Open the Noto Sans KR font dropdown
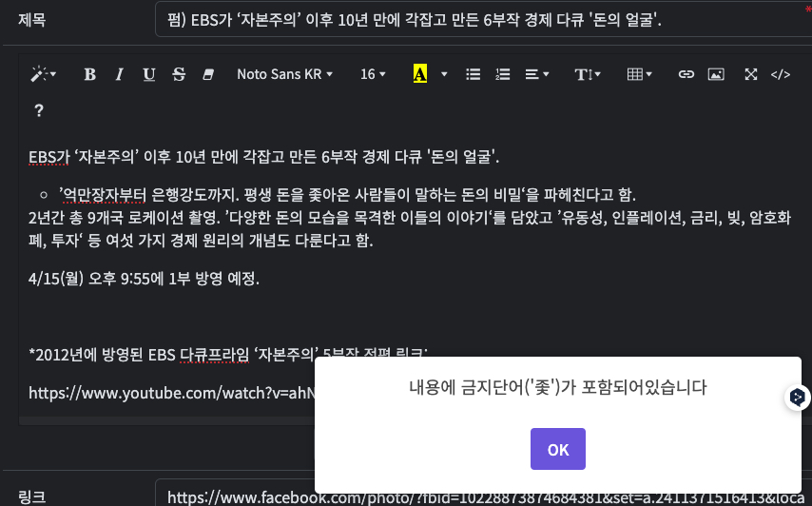 (x=285, y=74)
